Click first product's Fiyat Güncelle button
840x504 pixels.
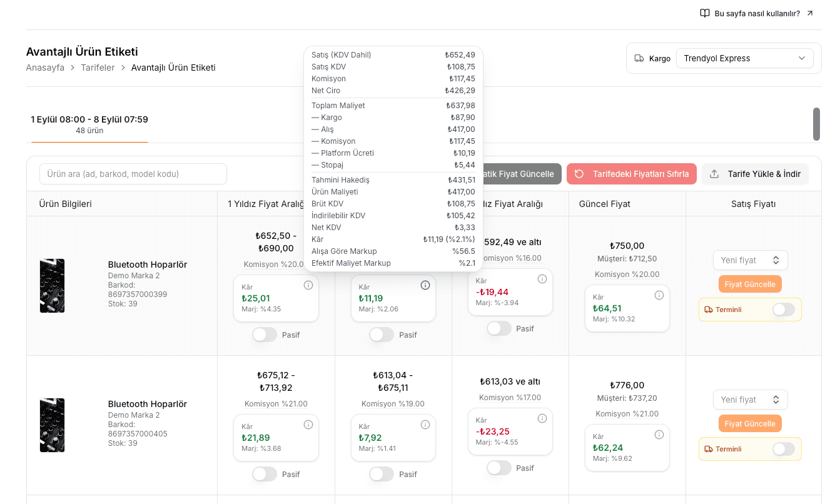click(x=750, y=284)
